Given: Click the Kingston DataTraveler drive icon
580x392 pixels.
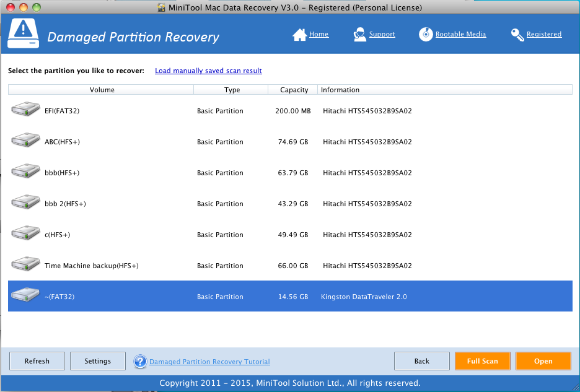Looking at the screenshot, I should pyautogui.click(x=25, y=295).
